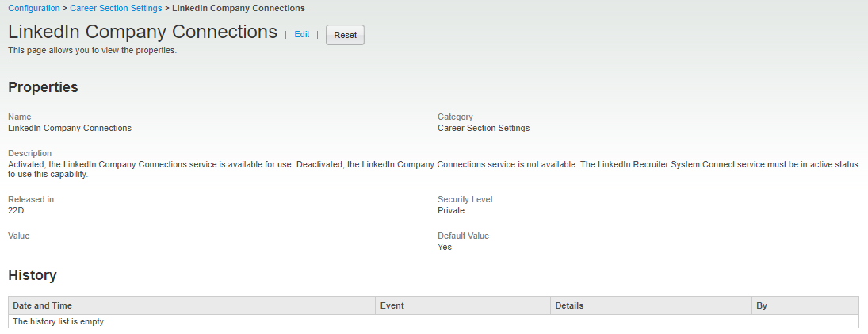Click the LinkedIn Company Connections page title

point(143,33)
